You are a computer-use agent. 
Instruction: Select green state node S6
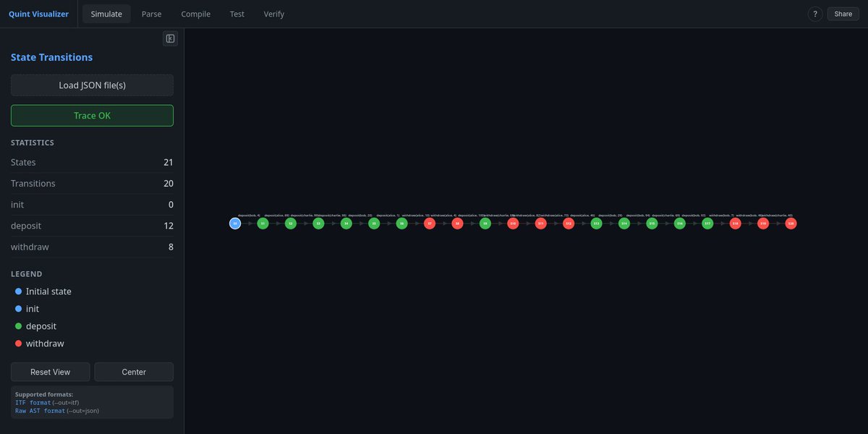[x=402, y=224]
